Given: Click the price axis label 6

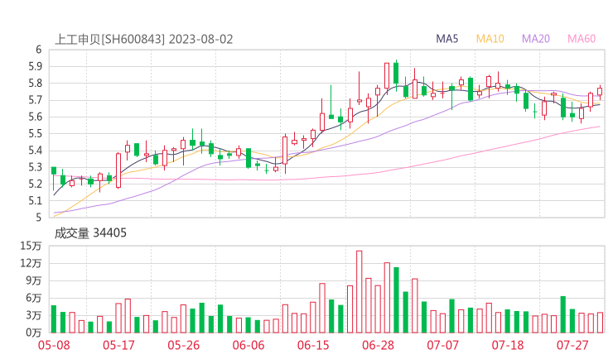Looking at the screenshot, I should [38, 50].
